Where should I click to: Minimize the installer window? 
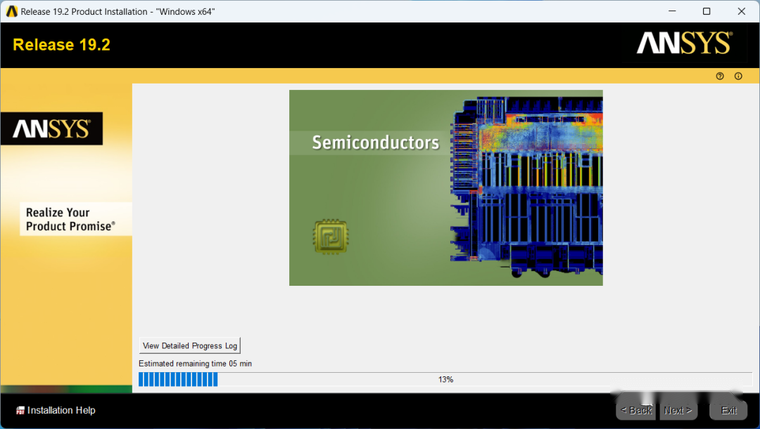[x=672, y=11]
